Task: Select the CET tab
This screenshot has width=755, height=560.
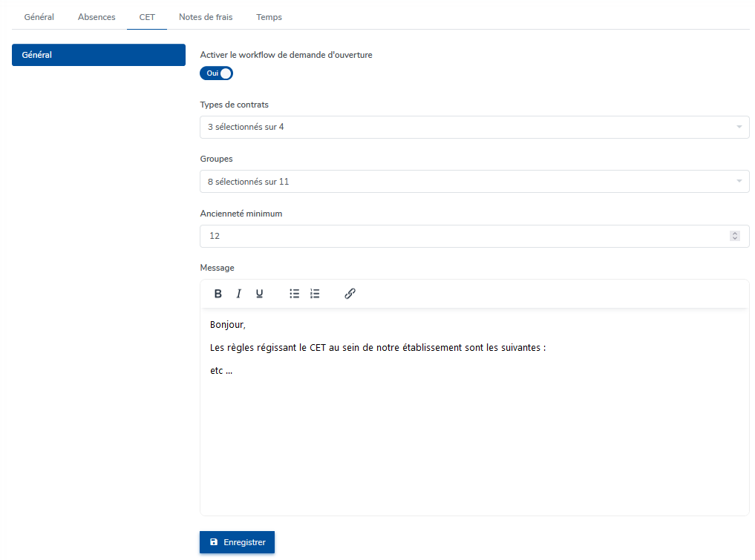Action: [147, 17]
